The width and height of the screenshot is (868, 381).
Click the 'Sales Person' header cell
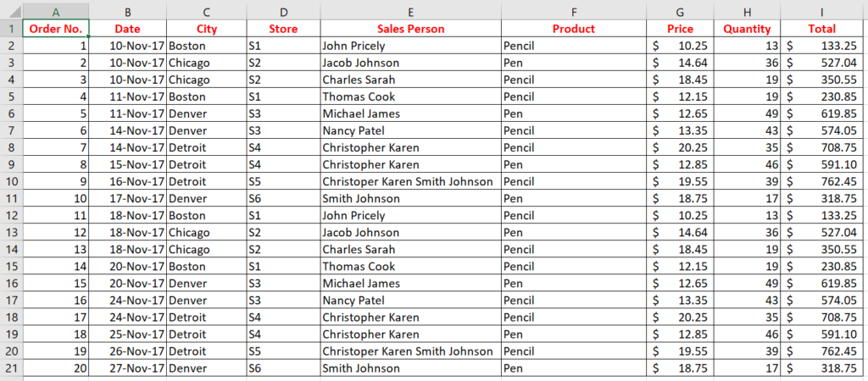click(x=410, y=29)
